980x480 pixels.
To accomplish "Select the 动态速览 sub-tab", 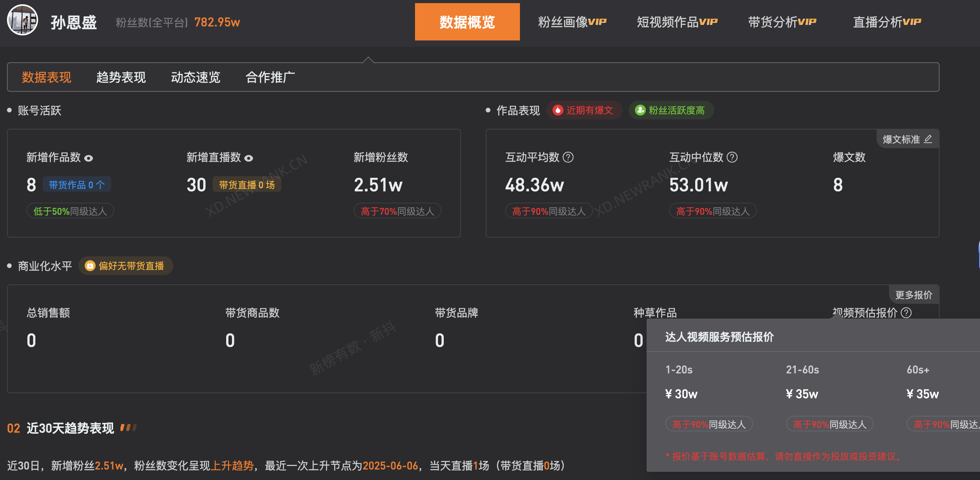I will pos(195,77).
